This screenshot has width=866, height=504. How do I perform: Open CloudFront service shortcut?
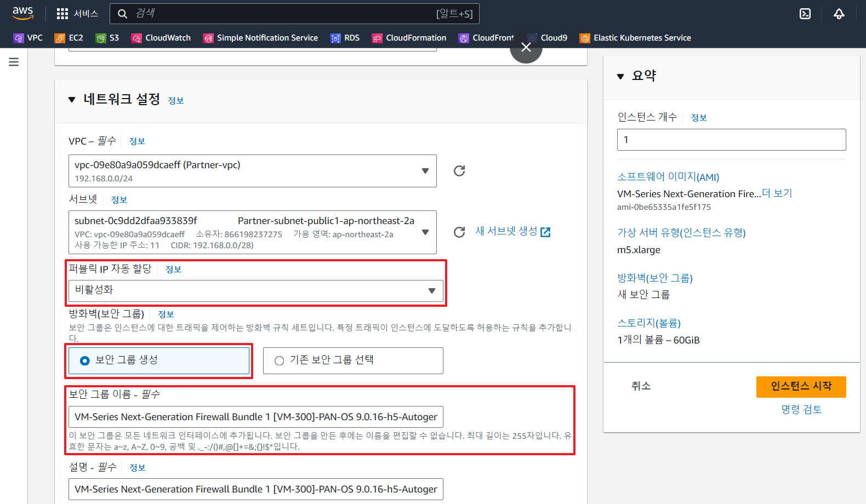[x=486, y=38]
